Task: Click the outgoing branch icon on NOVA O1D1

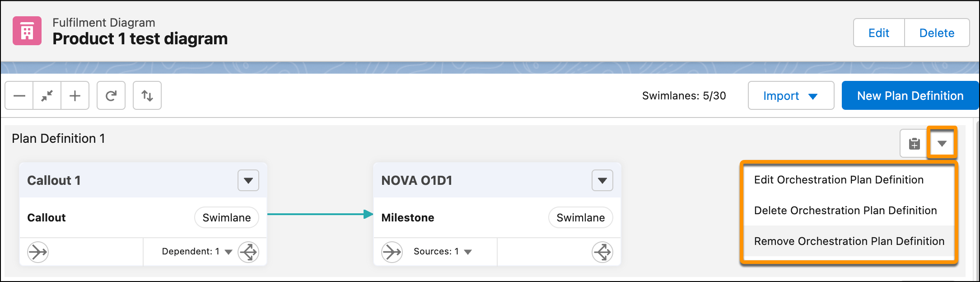Action: pos(602,252)
